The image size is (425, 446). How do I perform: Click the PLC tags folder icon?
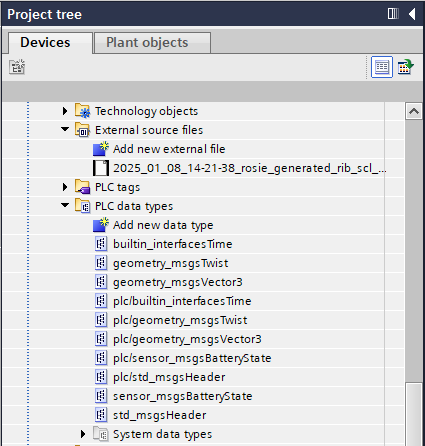tap(82, 187)
